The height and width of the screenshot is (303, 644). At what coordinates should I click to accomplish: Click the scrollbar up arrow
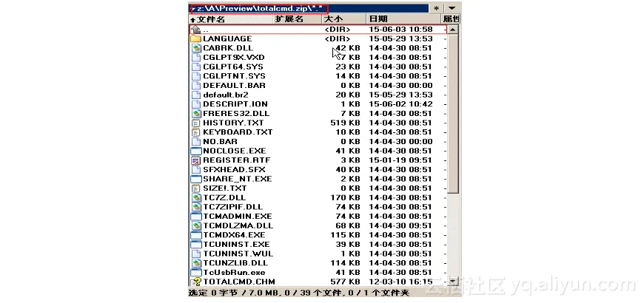452,30
